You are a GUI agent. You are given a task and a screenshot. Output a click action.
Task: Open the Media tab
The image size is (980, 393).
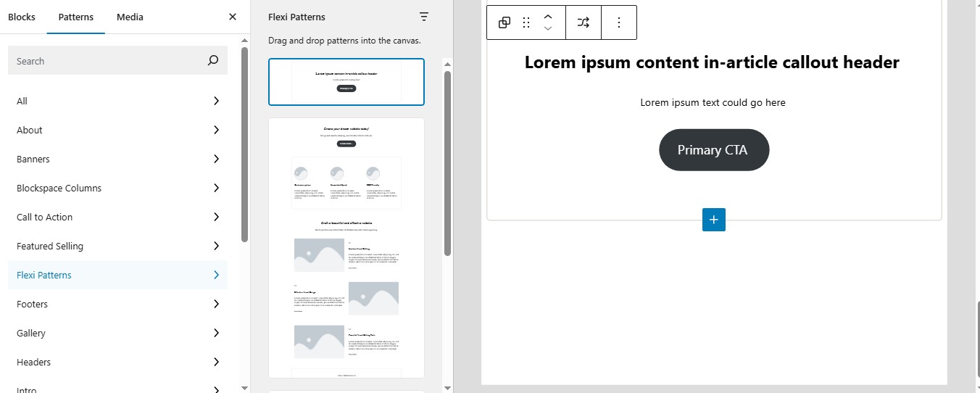(x=130, y=17)
